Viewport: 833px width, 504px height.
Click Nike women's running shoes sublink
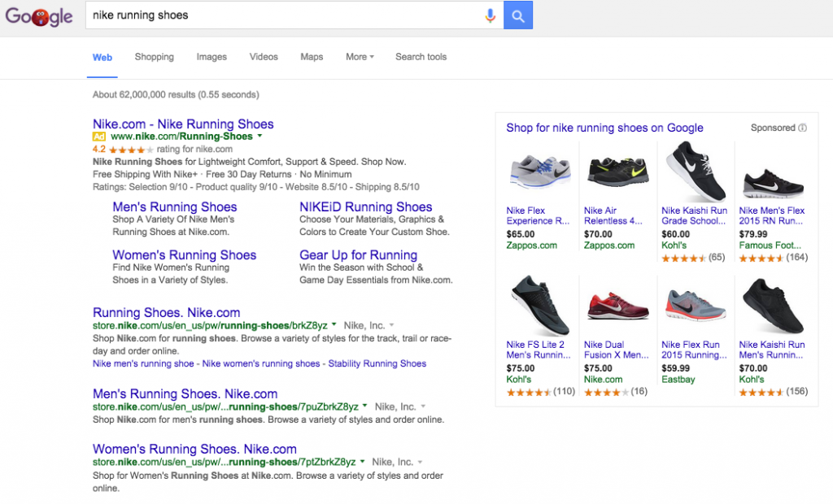point(261,363)
